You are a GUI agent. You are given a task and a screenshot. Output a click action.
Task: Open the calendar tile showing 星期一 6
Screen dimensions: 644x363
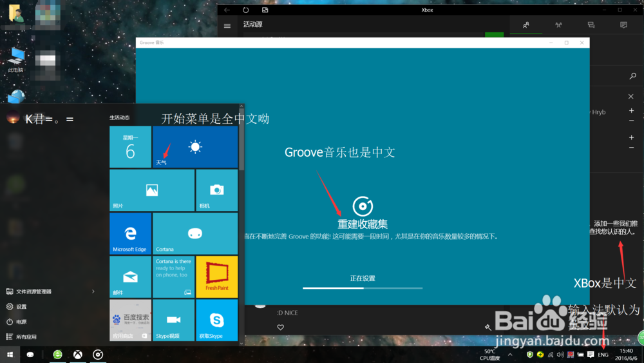130,147
